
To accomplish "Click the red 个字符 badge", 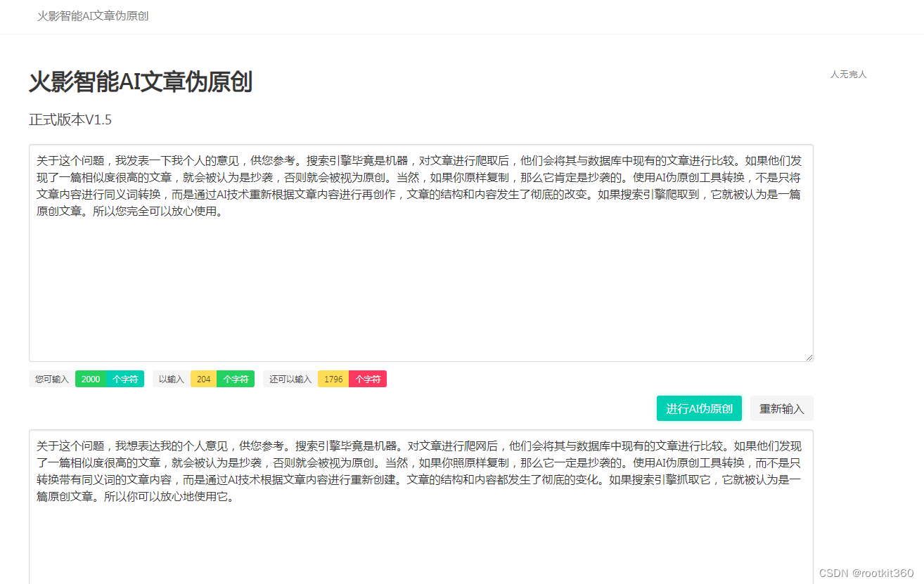I will click(368, 379).
